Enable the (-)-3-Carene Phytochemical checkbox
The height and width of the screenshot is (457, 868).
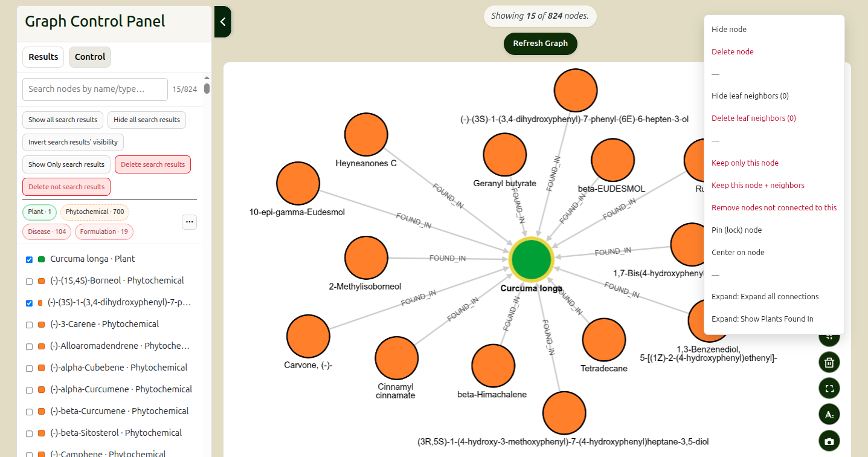pyautogui.click(x=29, y=325)
